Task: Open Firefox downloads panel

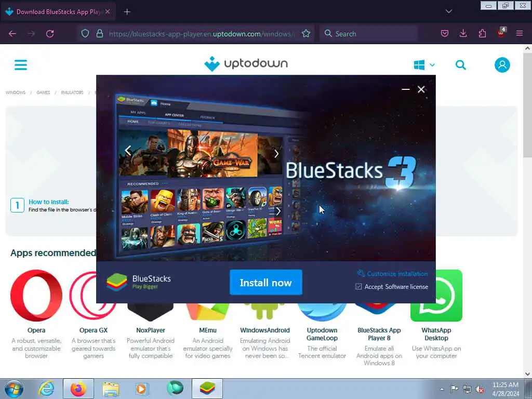Action: [463, 33]
